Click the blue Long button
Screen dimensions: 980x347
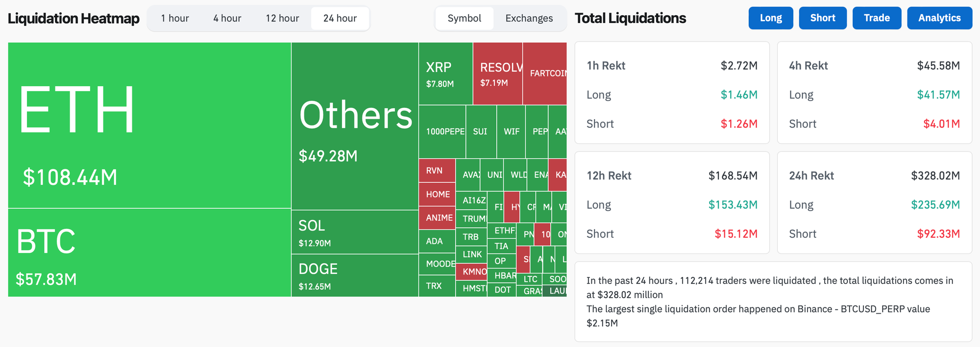point(771,18)
